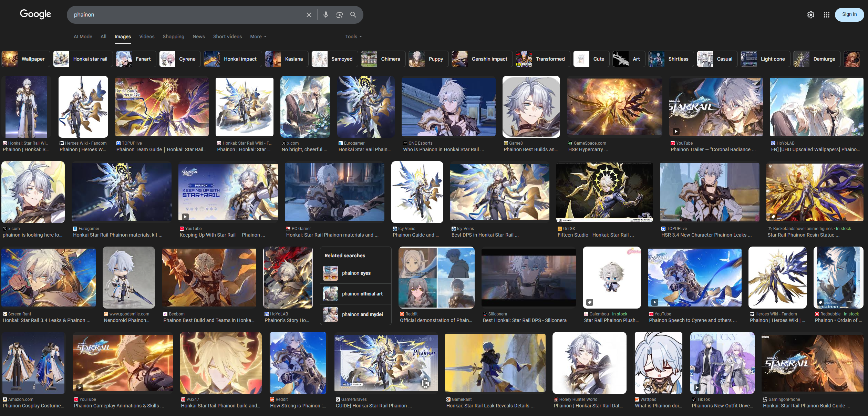Viewport: 868px width, 416px height.
Task: Switch to the AI Mode tab
Action: [x=83, y=37]
